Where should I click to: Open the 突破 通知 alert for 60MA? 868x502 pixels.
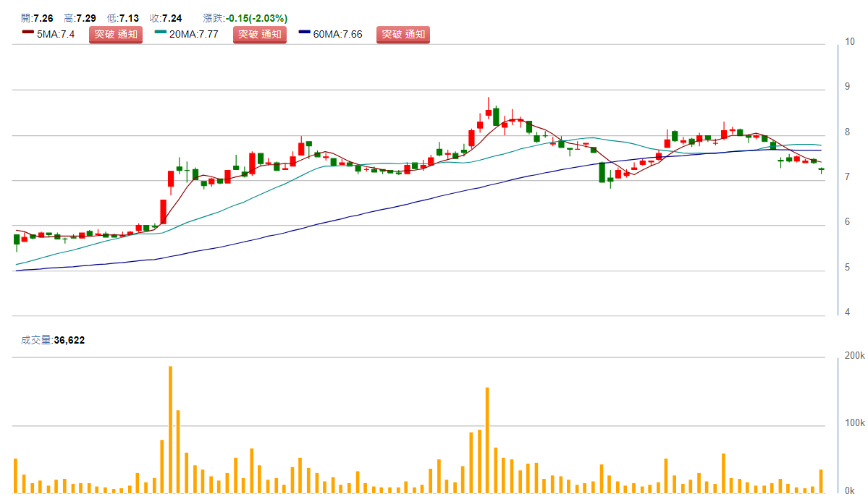[403, 34]
